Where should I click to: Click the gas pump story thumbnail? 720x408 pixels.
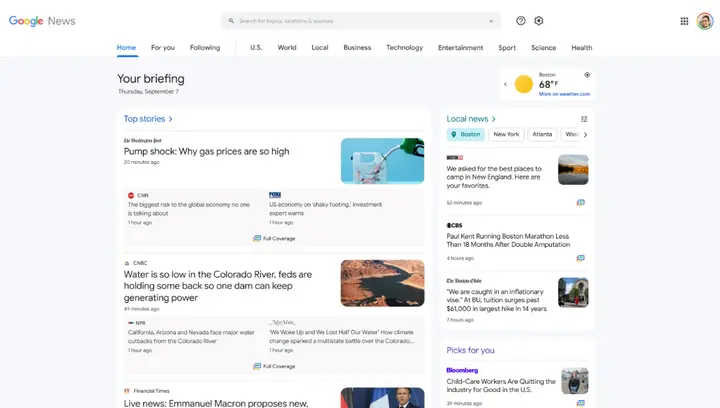382,161
